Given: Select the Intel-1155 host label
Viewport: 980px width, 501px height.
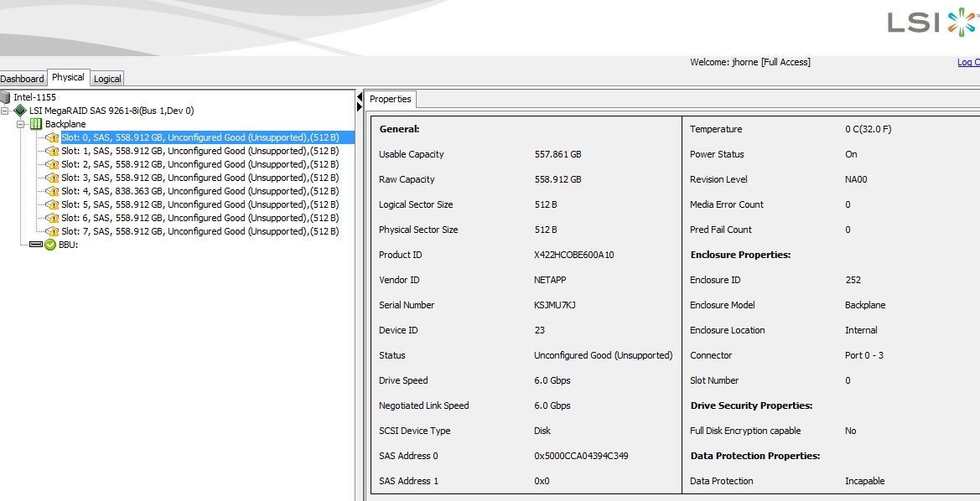Looking at the screenshot, I should click(35, 97).
